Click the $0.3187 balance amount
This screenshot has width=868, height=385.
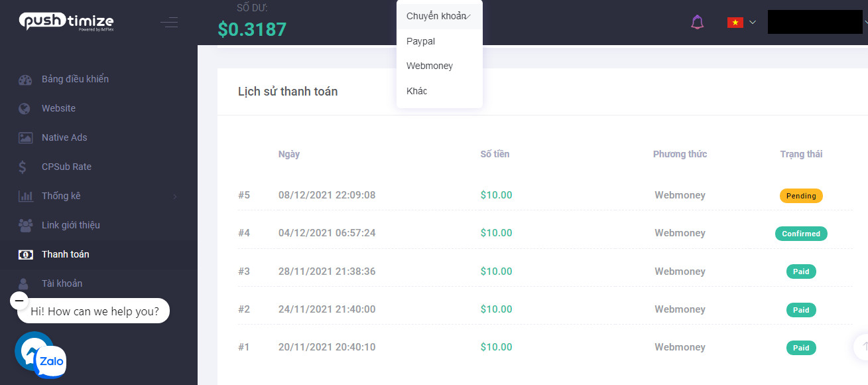(252, 29)
